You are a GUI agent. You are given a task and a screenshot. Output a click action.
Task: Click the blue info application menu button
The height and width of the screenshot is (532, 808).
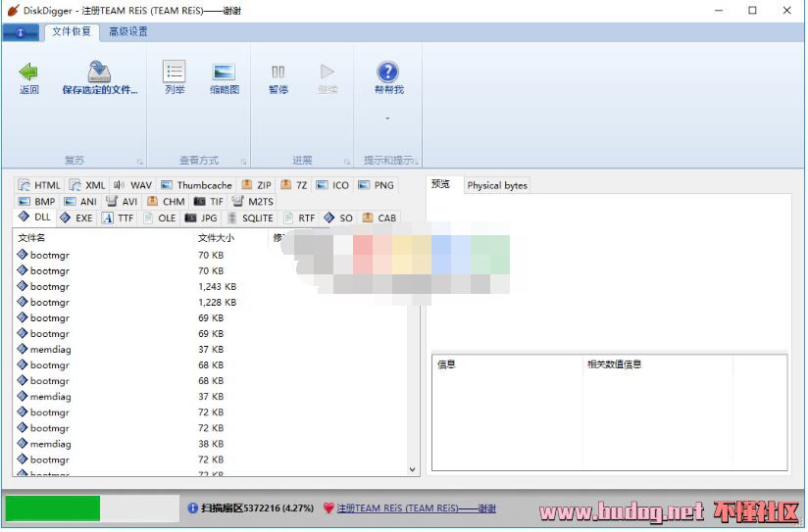[21, 31]
